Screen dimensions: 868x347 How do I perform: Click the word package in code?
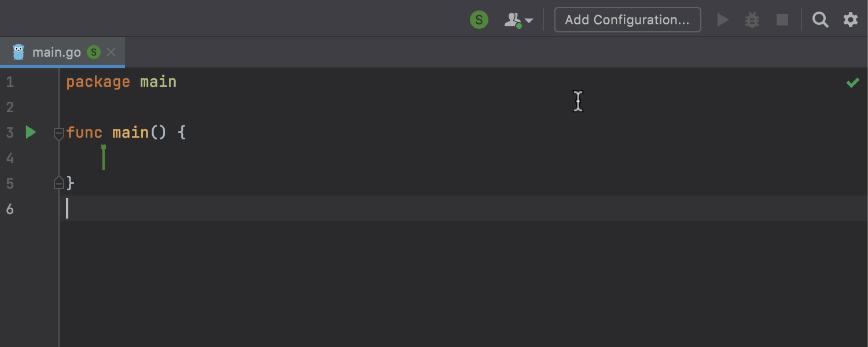coord(98,82)
